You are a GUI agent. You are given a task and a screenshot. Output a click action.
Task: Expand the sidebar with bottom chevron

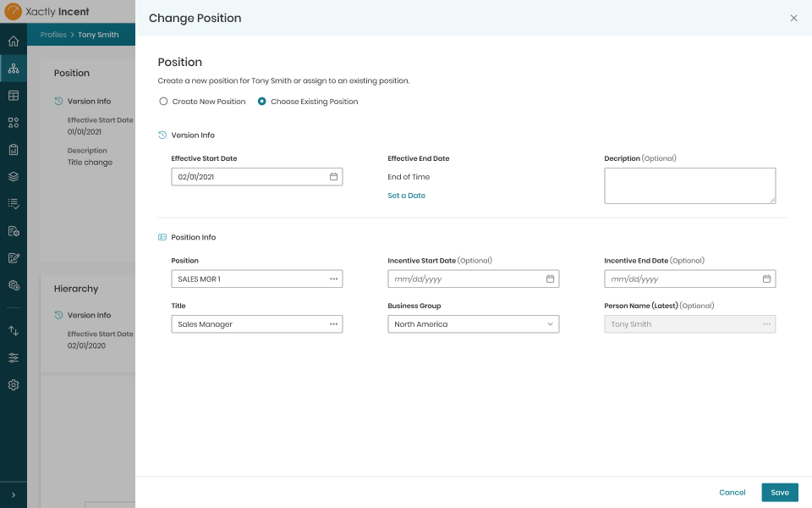coord(14,495)
